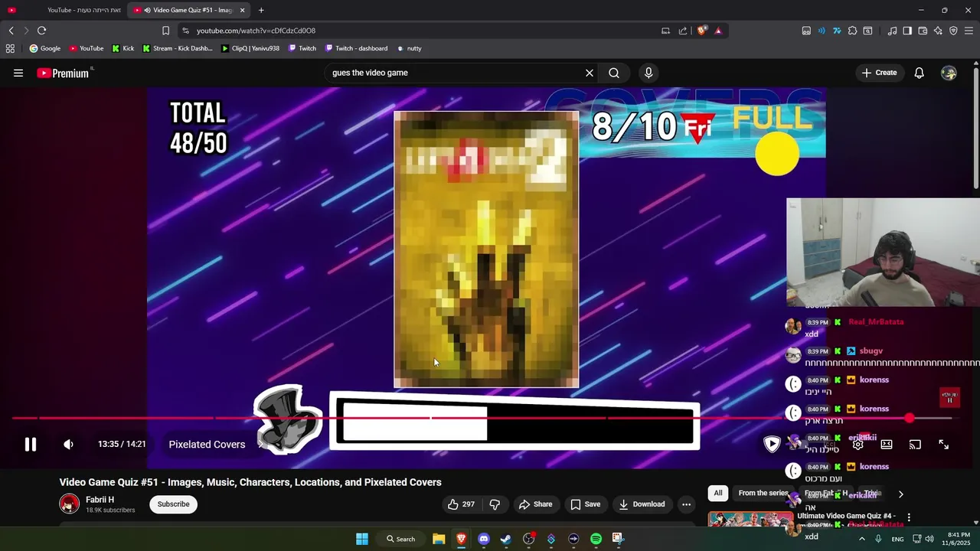The height and width of the screenshot is (551, 980).
Task: Open the Google bookmark
Action: tap(44, 48)
